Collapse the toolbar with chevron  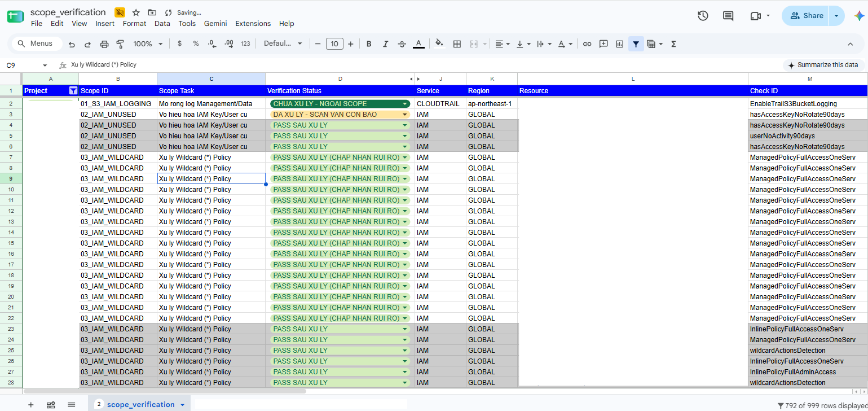point(851,44)
